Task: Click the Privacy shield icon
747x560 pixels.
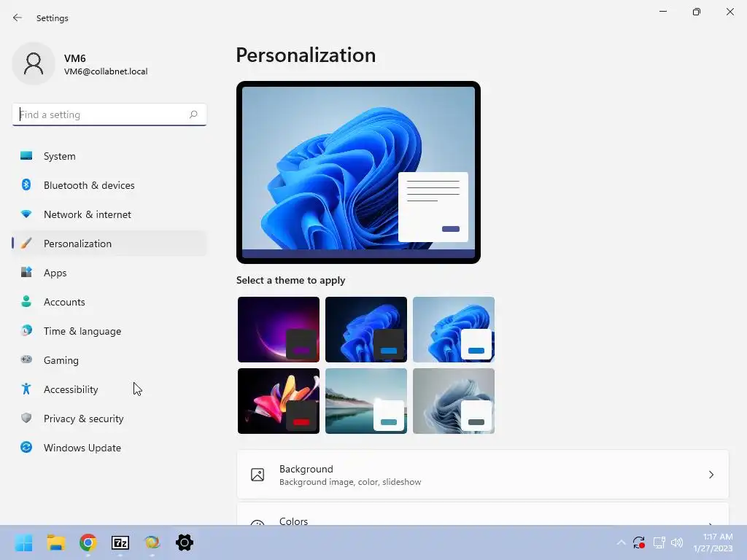Action: (26, 418)
